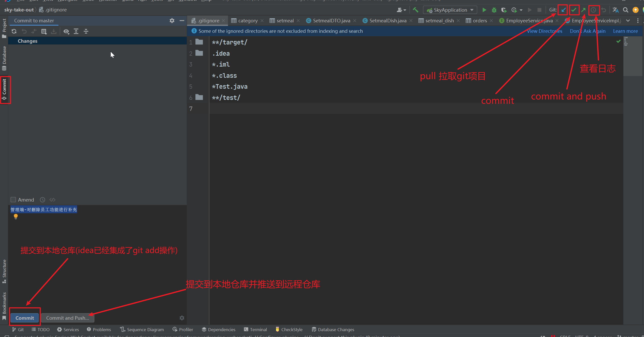Image resolution: width=644 pixels, height=337 pixels.
Task: Click the refresh changes icon
Action: point(14,31)
